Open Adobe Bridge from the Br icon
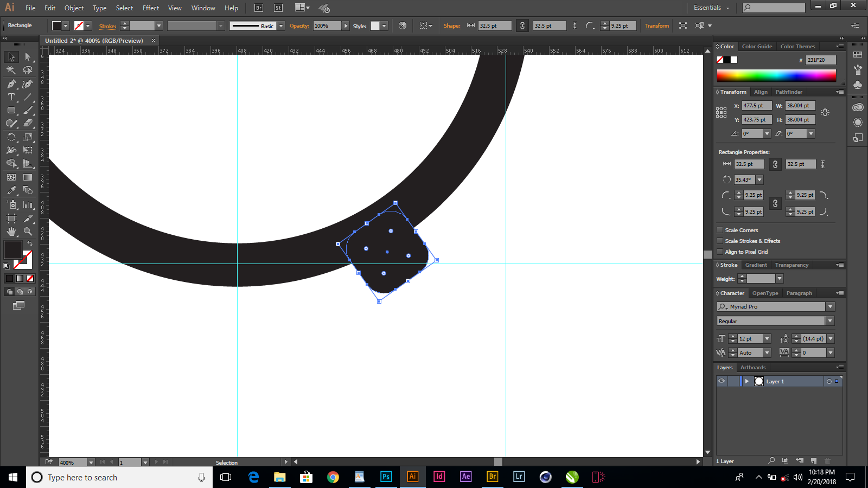 click(259, 8)
